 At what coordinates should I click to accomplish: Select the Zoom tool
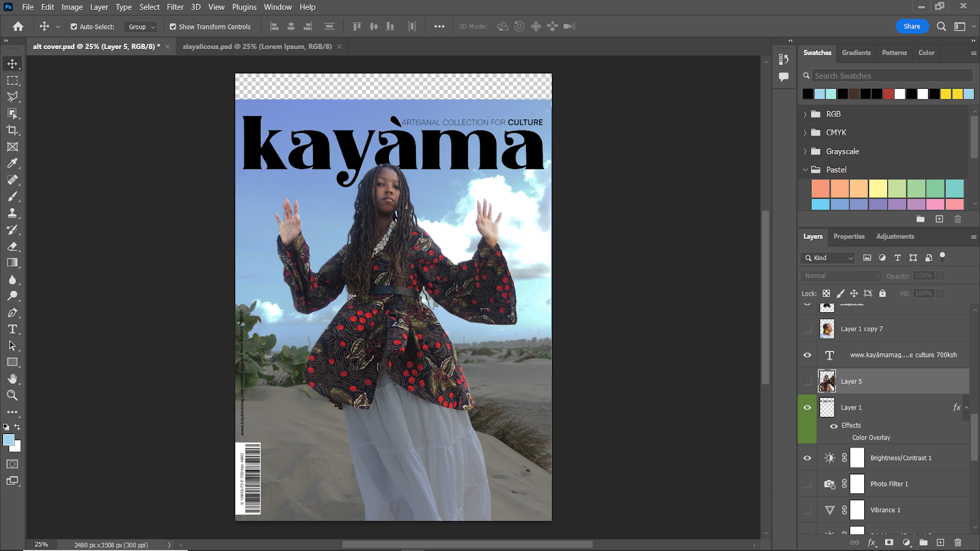click(12, 395)
